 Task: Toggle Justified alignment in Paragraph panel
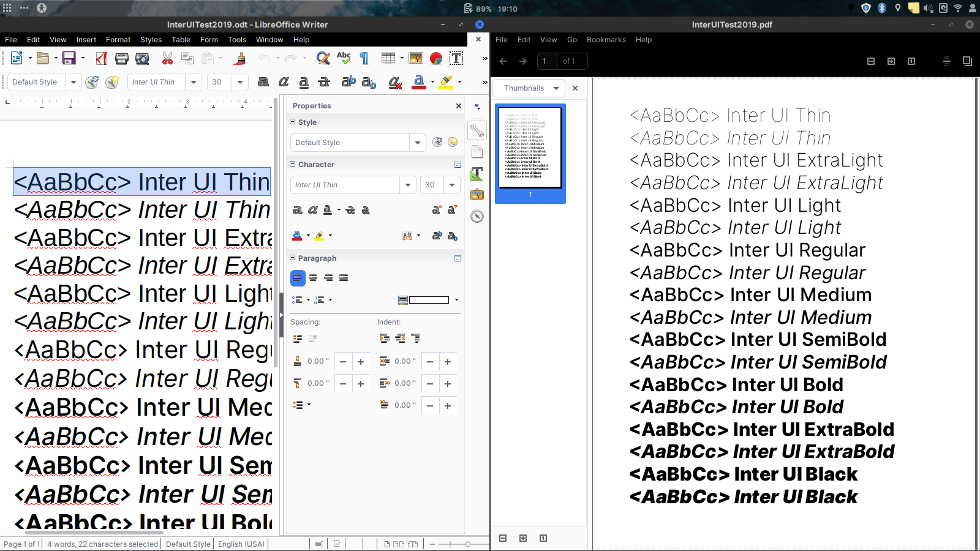click(x=344, y=278)
